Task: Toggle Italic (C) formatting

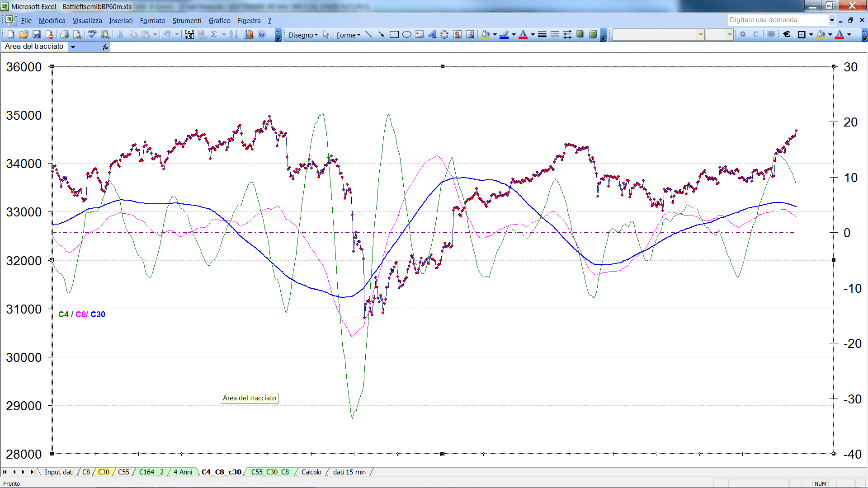Action: point(755,34)
